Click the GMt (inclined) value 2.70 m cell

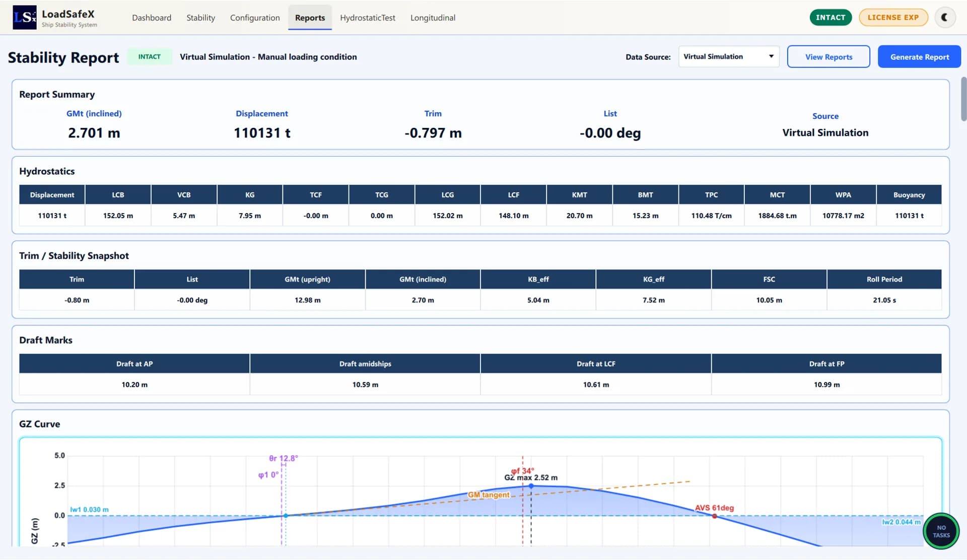click(423, 300)
